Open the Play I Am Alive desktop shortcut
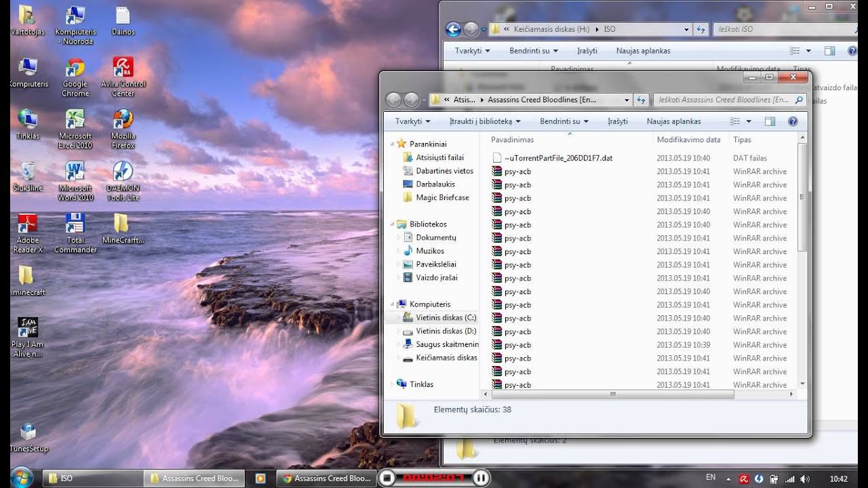This screenshot has height=488, width=868. pos(28,338)
